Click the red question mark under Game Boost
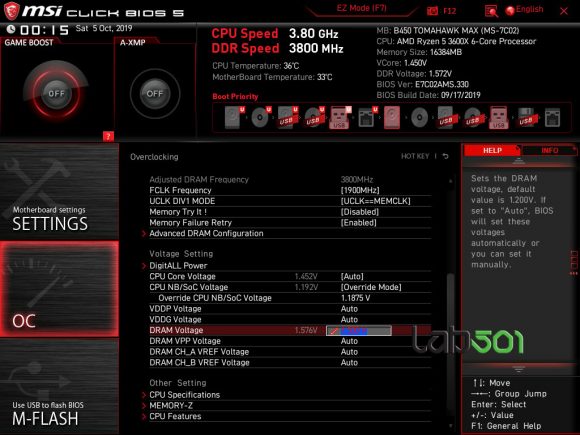 [x=108, y=136]
